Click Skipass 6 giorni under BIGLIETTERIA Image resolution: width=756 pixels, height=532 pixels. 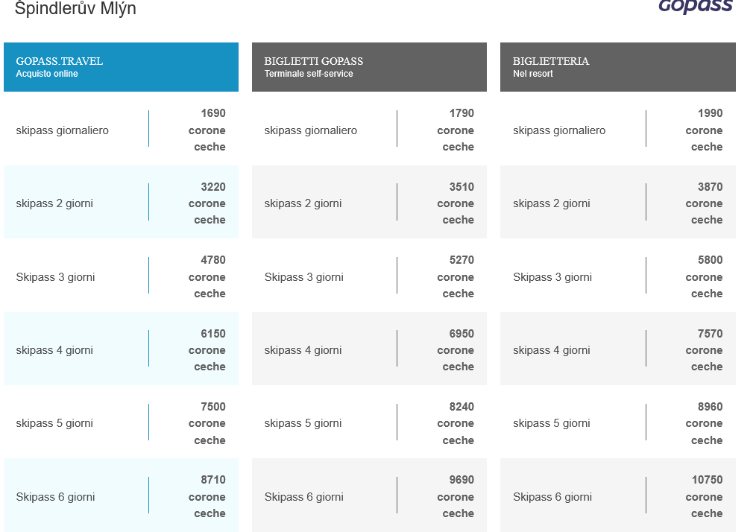coord(552,497)
